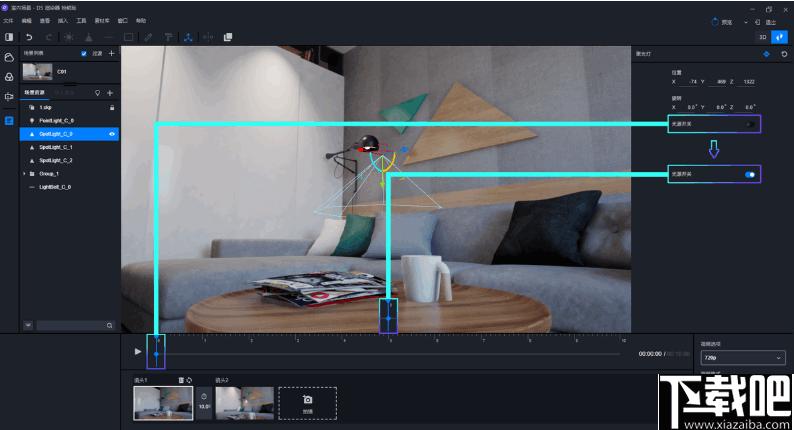Click the blue keyframe diamond icon in properties
794x430 pixels.
tap(766, 54)
